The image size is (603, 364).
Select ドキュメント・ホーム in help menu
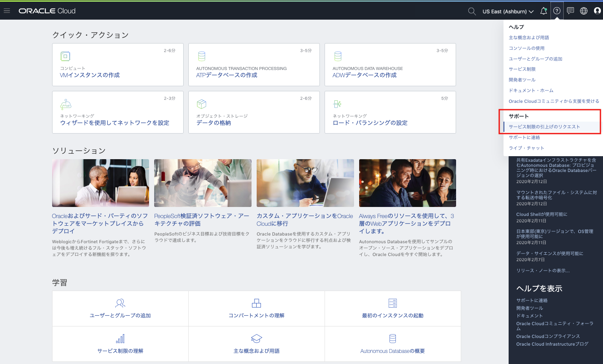(531, 90)
